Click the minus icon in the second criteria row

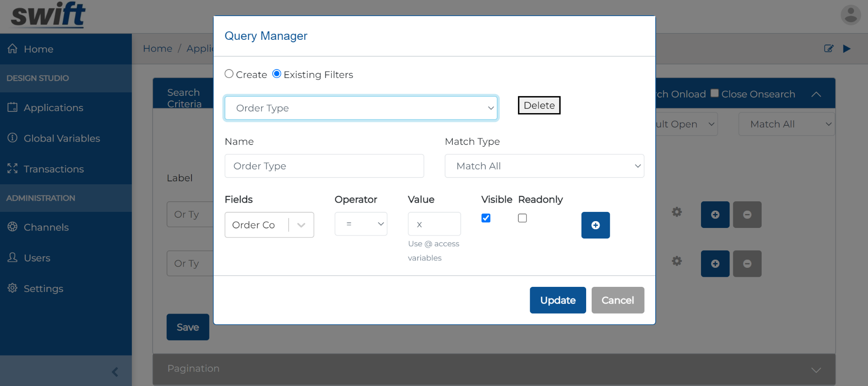tap(747, 264)
